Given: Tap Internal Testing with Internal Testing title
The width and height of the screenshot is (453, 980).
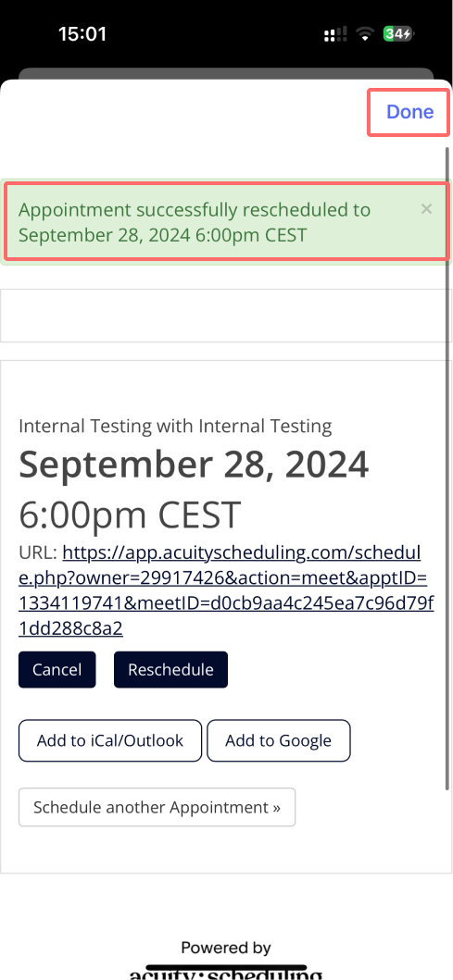Looking at the screenshot, I should pyautogui.click(x=175, y=427).
